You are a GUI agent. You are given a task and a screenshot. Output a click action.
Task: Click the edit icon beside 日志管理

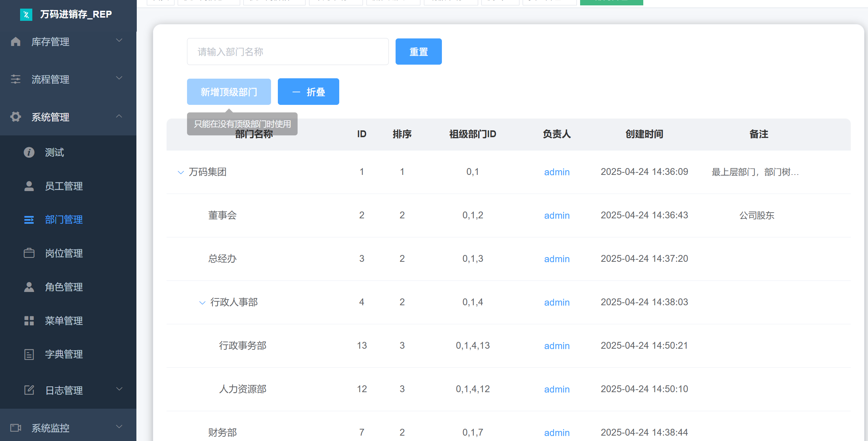click(x=29, y=390)
